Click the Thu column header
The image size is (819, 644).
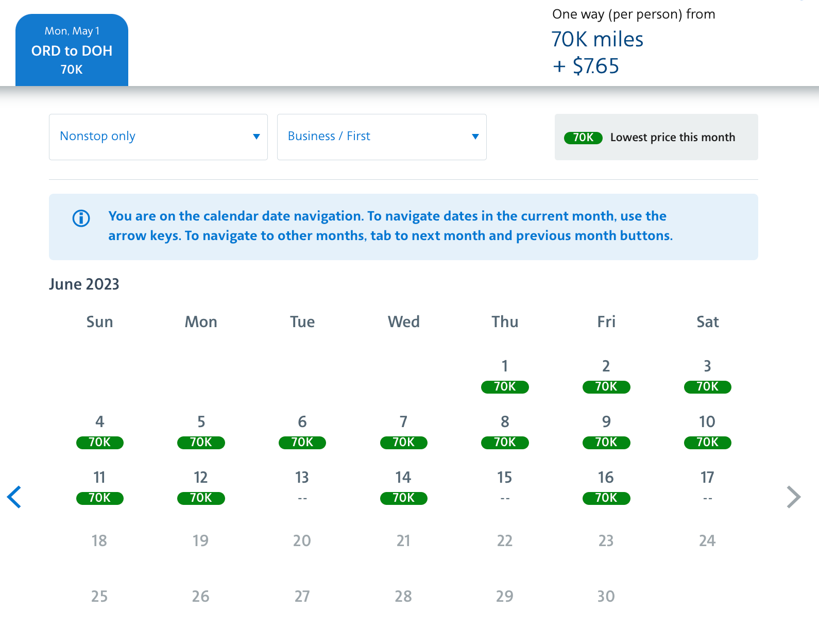tap(505, 321)
